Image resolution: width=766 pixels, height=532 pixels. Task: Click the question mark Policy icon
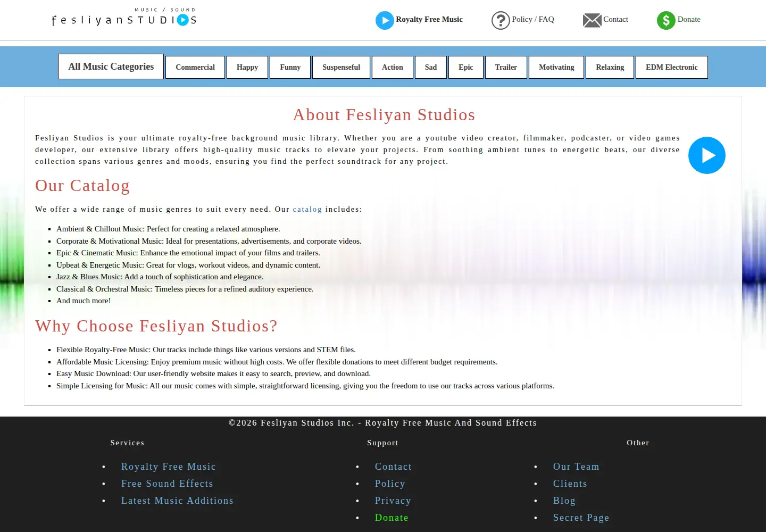coord(501,21)
